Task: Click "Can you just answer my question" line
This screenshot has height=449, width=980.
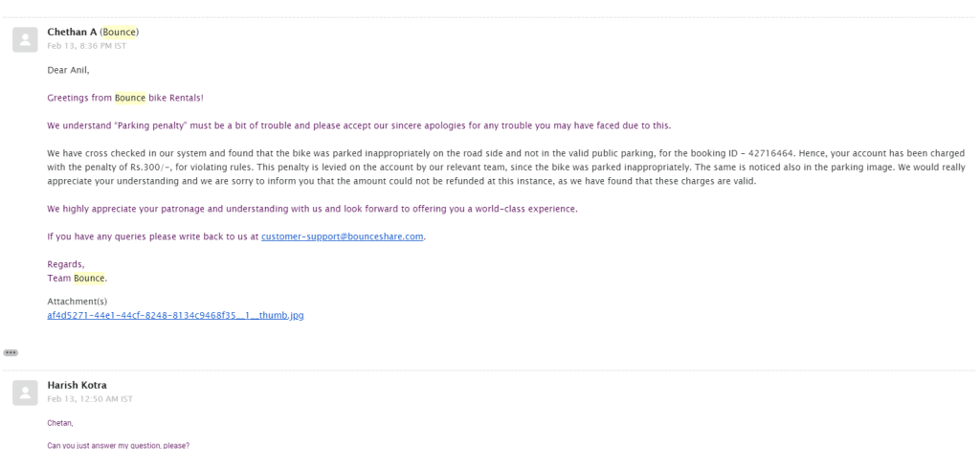Action: [118, 445]
